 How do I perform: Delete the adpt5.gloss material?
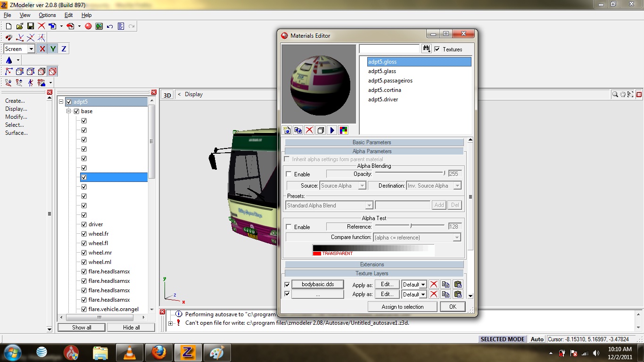click(x=309, y=130)
